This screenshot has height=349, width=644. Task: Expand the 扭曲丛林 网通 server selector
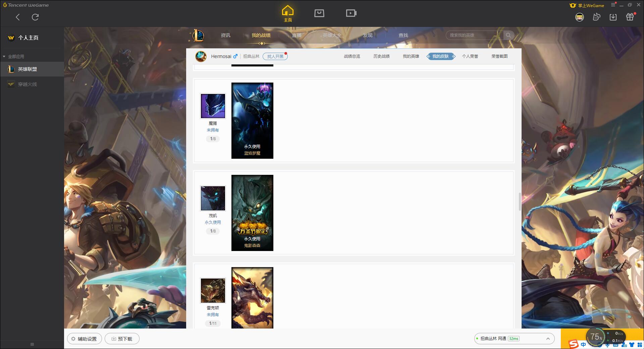pos(514,339)
